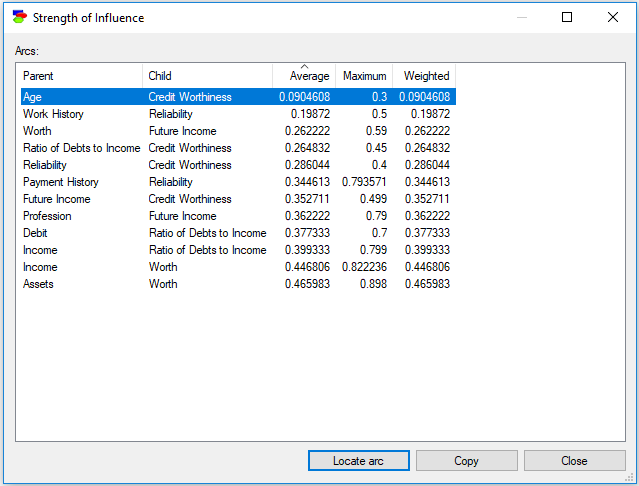
Task: Sort by the Average column header
Action: (304, 76)
